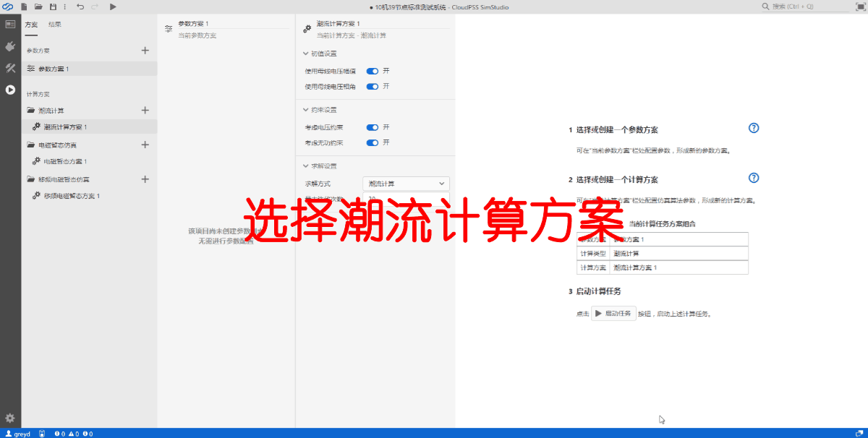Start the simulation with the Run icon
The image size is (868, 438).
[113, 7]
